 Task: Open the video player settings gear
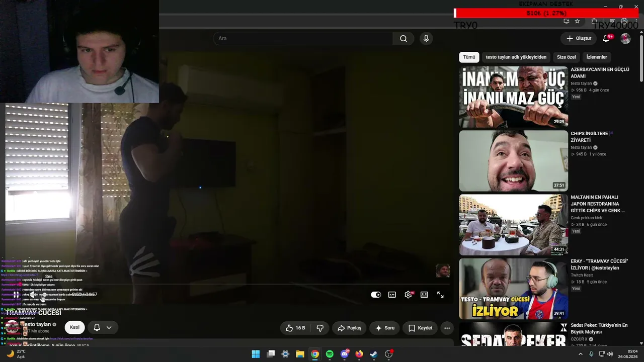408,295
